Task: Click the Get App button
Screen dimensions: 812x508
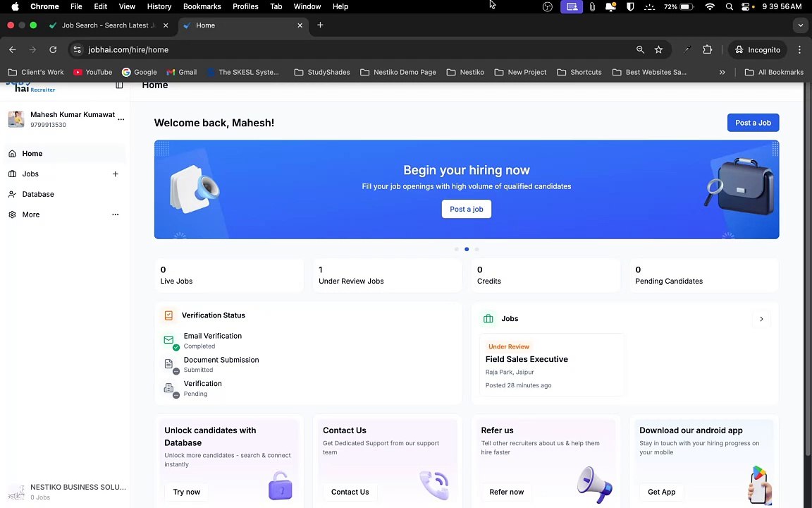Action: pos(661,492)
